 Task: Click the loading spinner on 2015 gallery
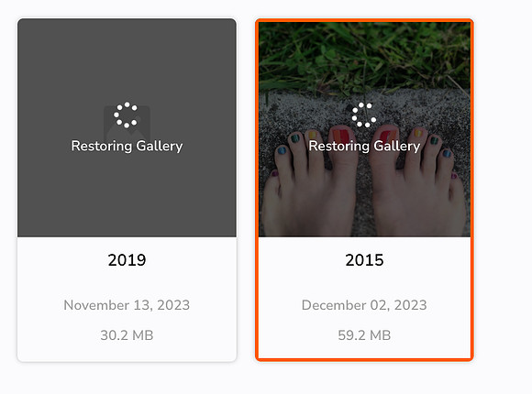coord(364,115)
